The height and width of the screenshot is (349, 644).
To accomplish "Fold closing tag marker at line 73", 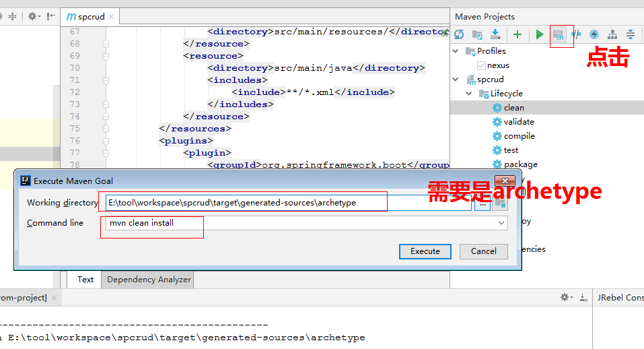I will pyautogui.click(x=106, y=104).
